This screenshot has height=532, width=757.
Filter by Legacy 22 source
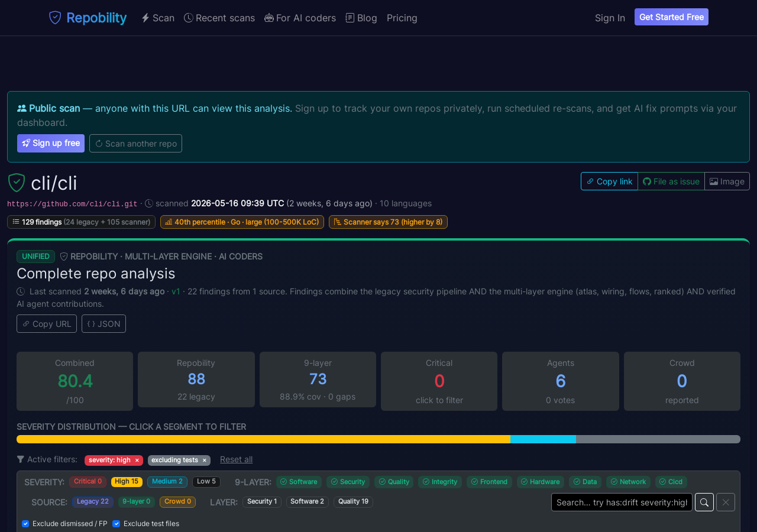click(x=93, y=502)
